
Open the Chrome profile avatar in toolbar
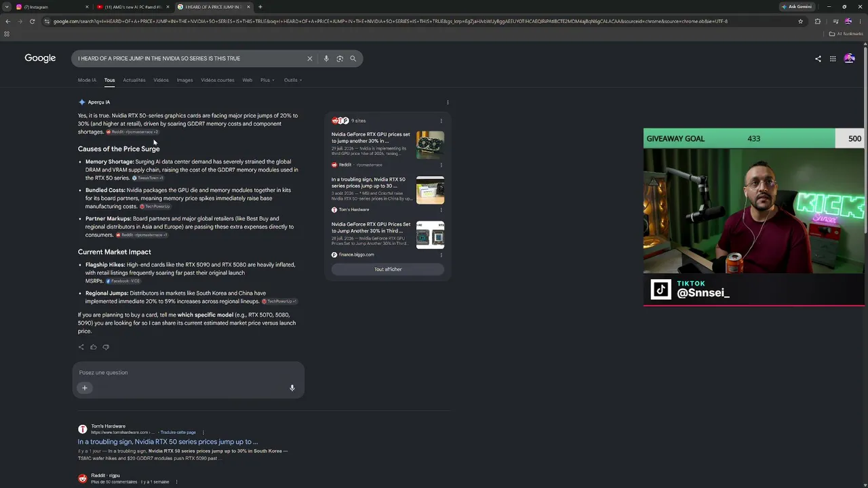click(848, 21)
